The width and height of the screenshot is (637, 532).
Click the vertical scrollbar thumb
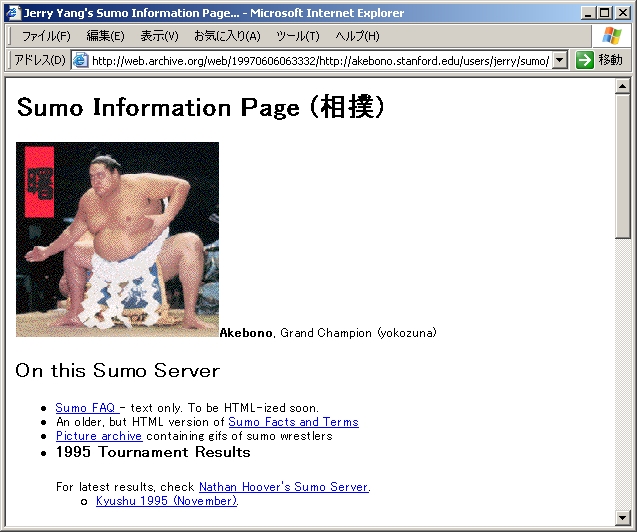click(622, 166)
